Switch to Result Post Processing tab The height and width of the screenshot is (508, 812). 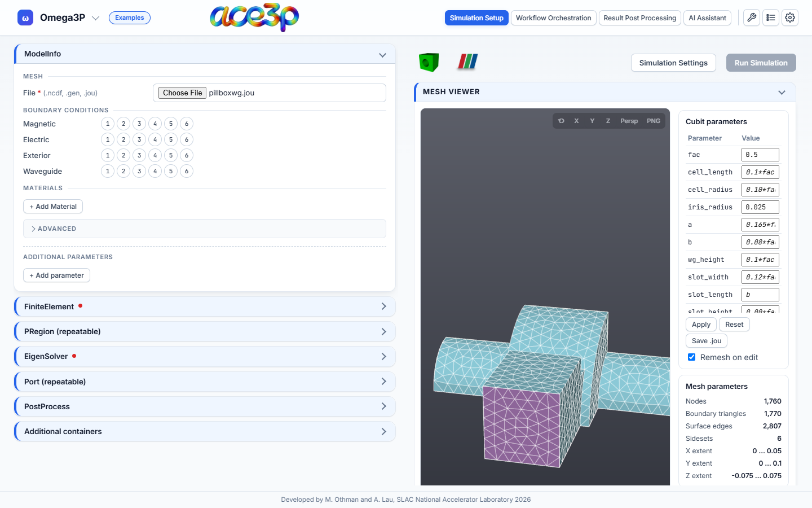(639, 18)
